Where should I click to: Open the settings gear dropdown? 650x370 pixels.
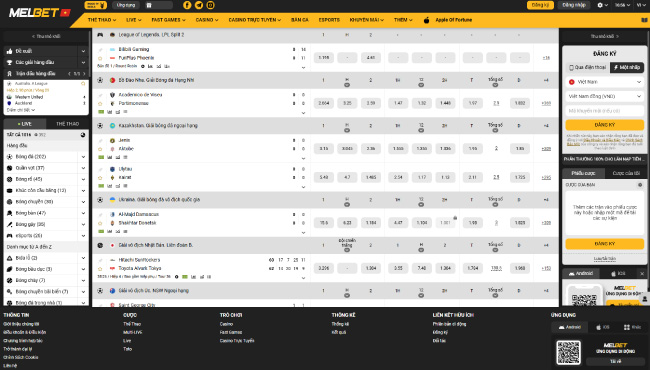pyautogui.click(x=602, y=5)
